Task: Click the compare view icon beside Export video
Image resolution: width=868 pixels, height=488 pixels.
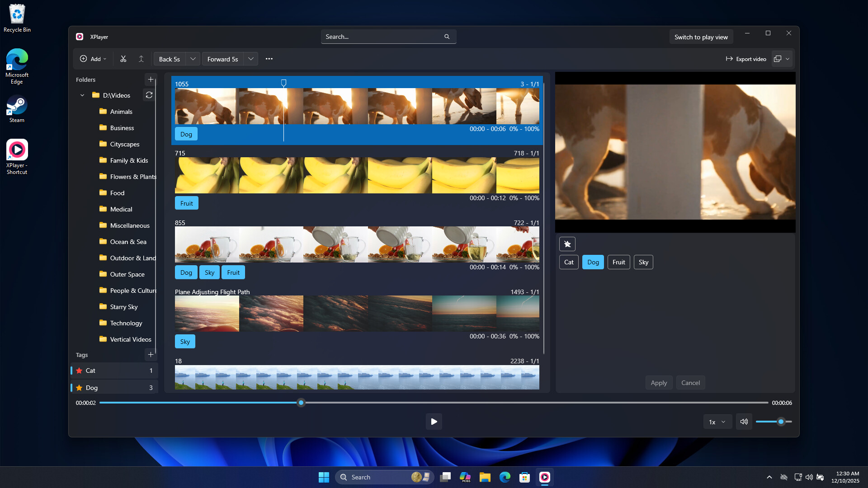Action: (778, 59)
